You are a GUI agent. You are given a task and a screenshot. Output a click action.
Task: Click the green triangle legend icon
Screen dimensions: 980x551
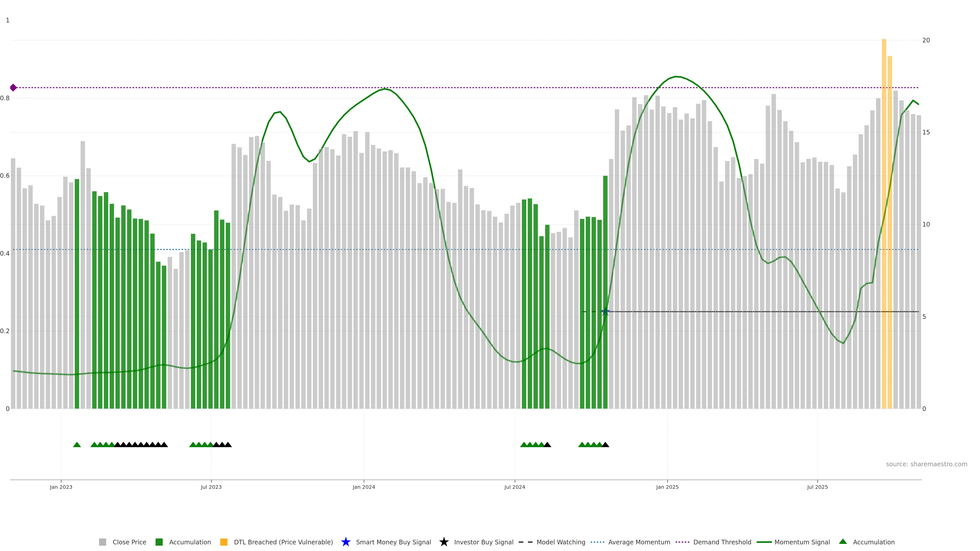(x=843, y=542)
